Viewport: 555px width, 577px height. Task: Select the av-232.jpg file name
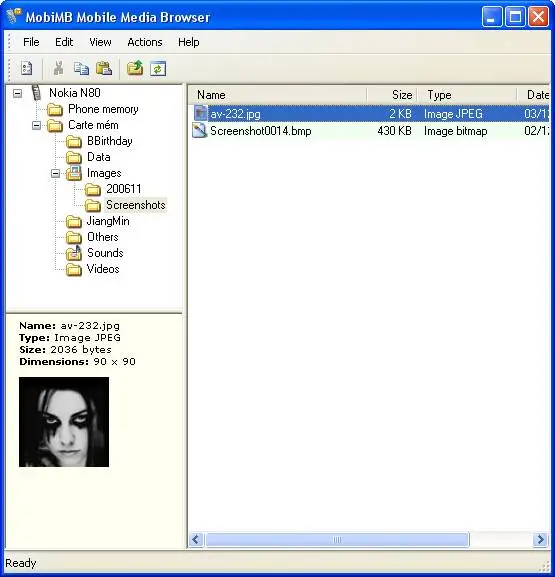[x=235, y=114]
